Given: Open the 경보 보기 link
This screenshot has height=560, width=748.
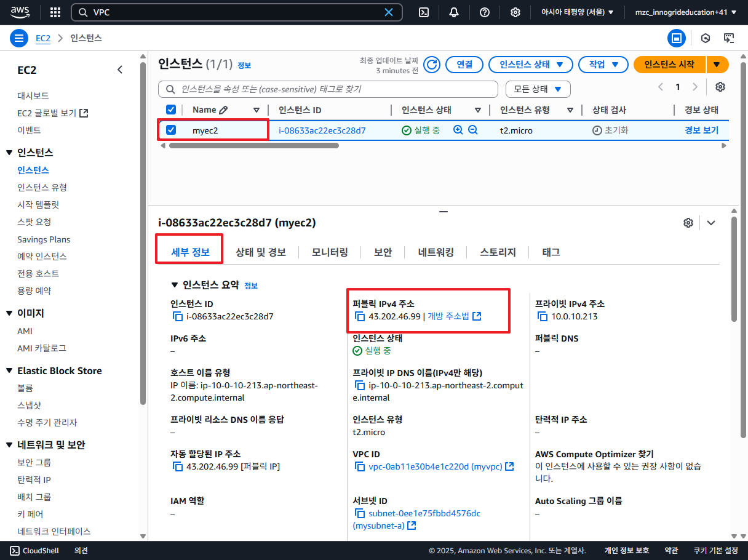Looking at the screenshot, I should click(701, 130).
